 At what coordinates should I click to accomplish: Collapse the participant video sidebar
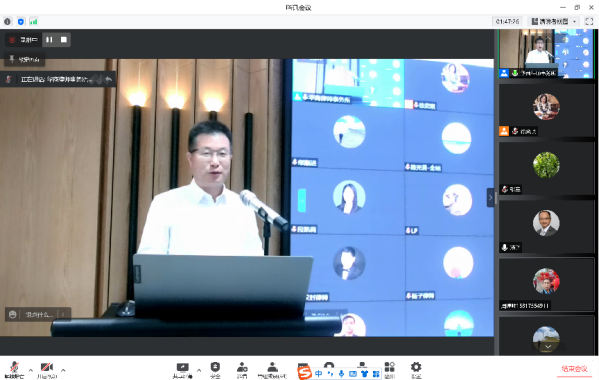tap(491, 197)
